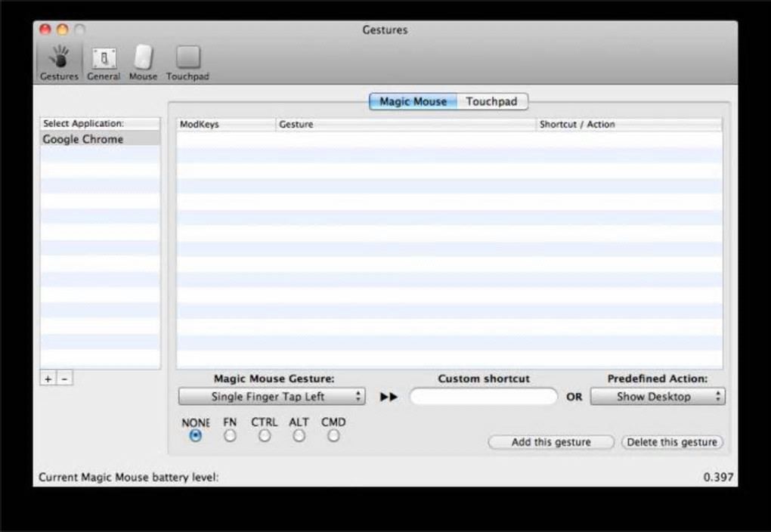Select the CTRL modifier radio

265,435
